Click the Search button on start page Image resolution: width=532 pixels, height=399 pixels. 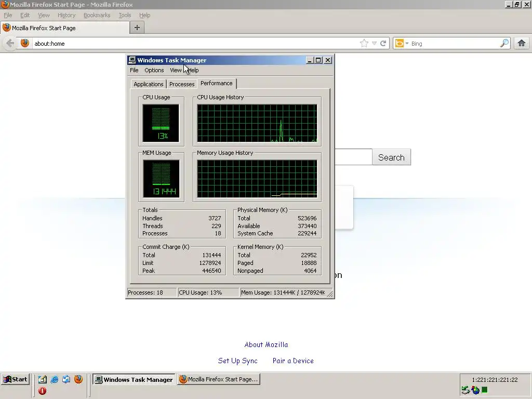pos(392,157)
